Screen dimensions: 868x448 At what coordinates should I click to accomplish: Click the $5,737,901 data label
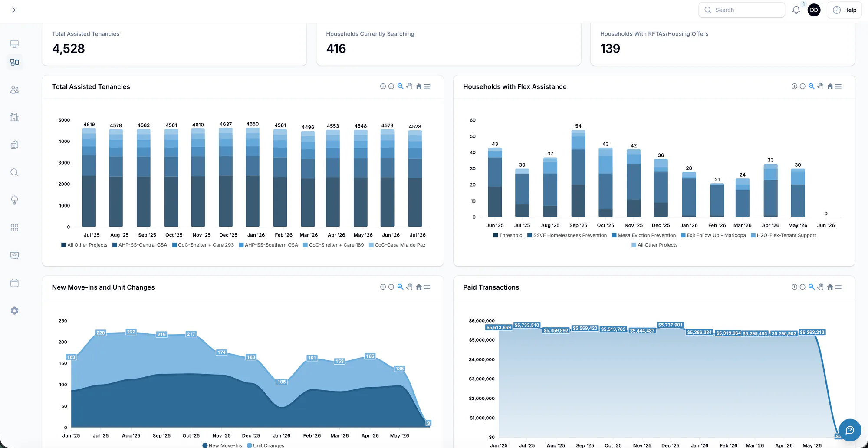coord(671,325)
